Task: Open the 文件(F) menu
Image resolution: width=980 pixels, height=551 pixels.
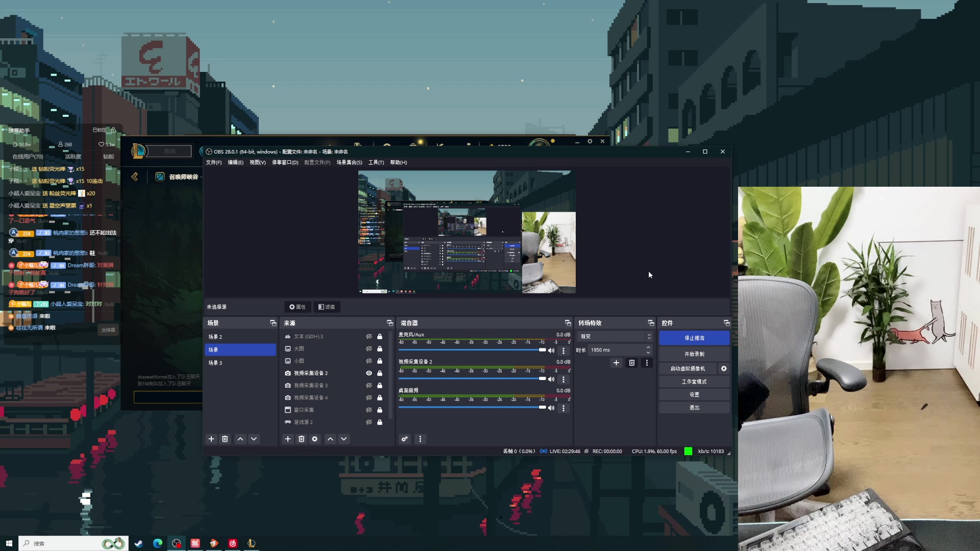Action: 214,162
